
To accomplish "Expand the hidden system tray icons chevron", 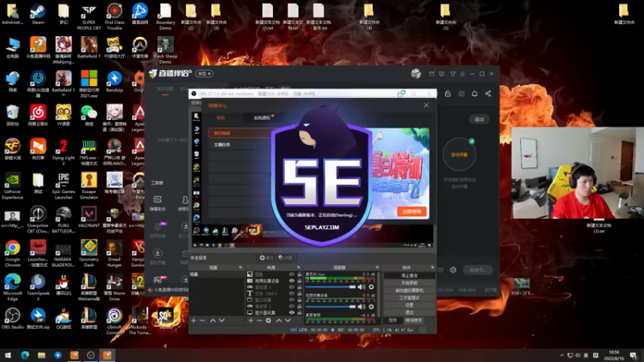I will (x=561, y=356).
